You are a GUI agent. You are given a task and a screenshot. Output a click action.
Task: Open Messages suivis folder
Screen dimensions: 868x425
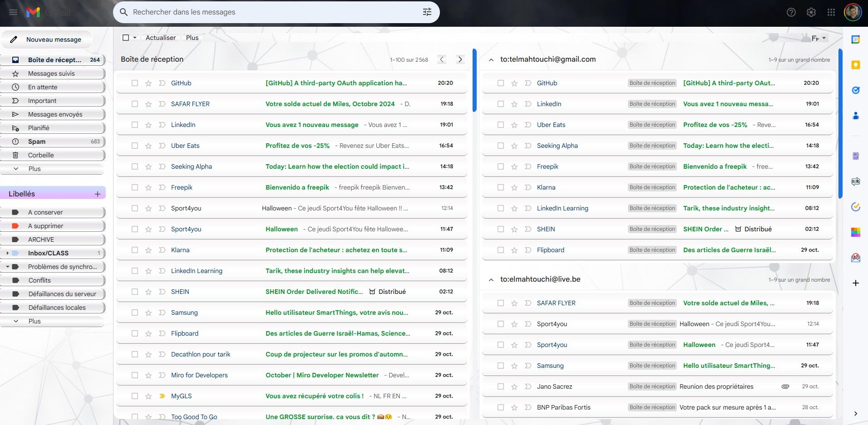53,73
